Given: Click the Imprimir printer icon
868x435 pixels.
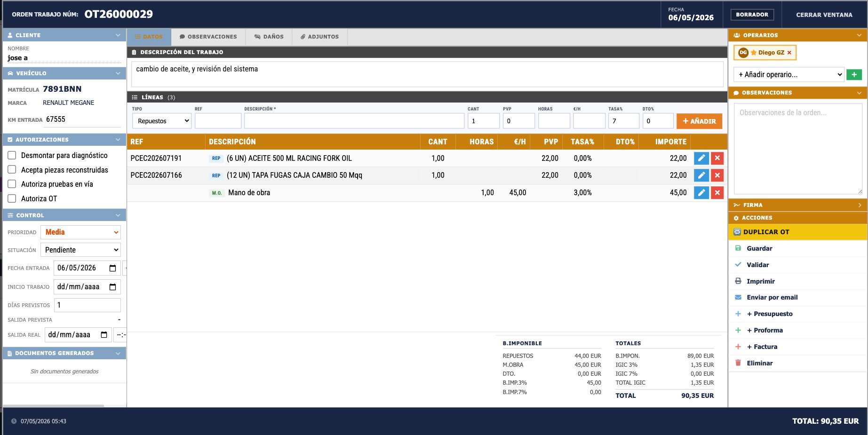Looking at the screenshot, I should pyautogui.click(x=738, y=281).
